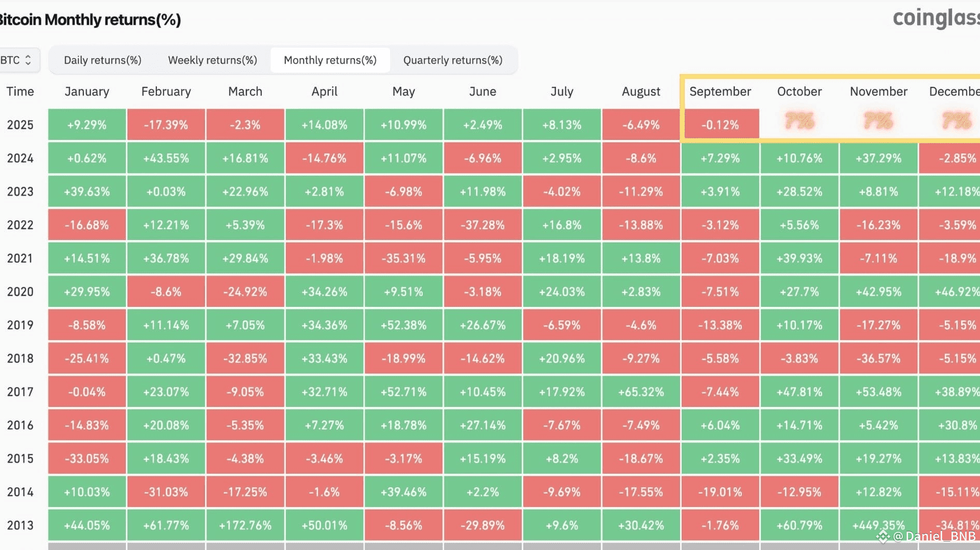
Task: Click the 2017 August +65.32% cell
Action: point(641,392)
